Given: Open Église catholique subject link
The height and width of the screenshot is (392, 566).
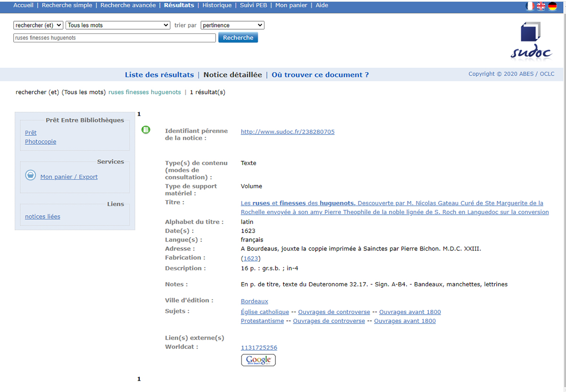Looking at the screenshot, I should [265, 312].
